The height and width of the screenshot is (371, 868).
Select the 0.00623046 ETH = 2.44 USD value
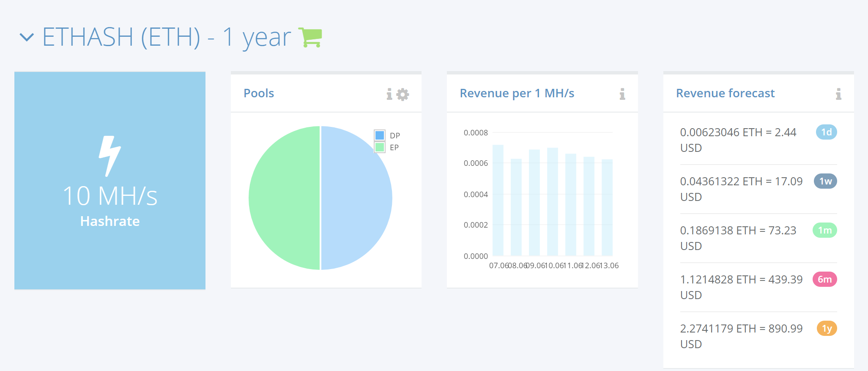738,140
